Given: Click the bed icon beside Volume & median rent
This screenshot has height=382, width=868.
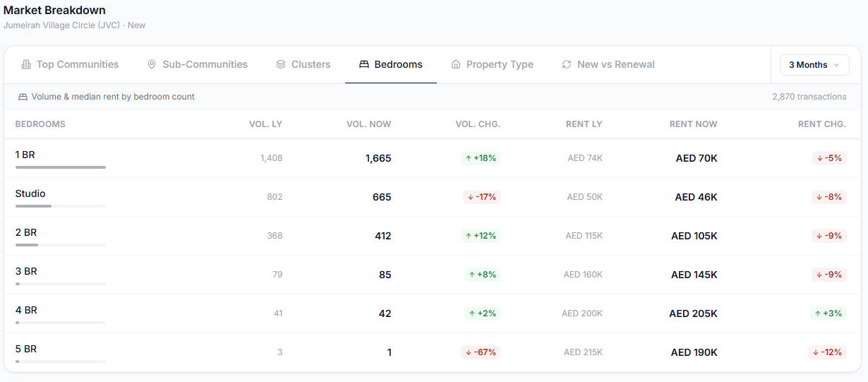Looking at the screenshot, I should click(x=23, y=97).
